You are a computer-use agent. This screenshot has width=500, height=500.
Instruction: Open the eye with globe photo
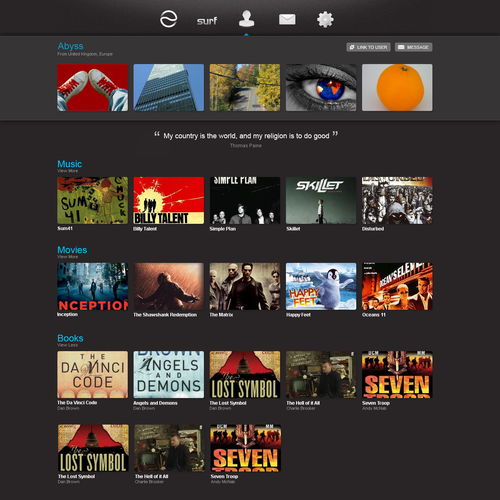click(x=321, y=87)
